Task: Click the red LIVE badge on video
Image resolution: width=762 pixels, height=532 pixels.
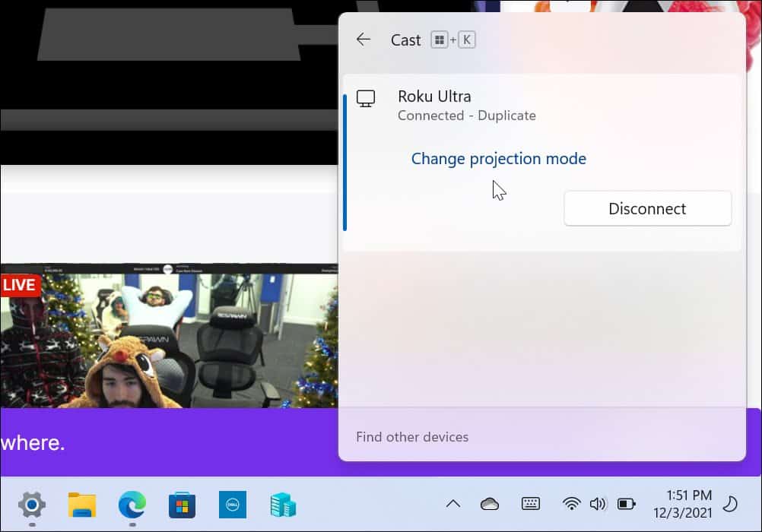Action: 20,285
